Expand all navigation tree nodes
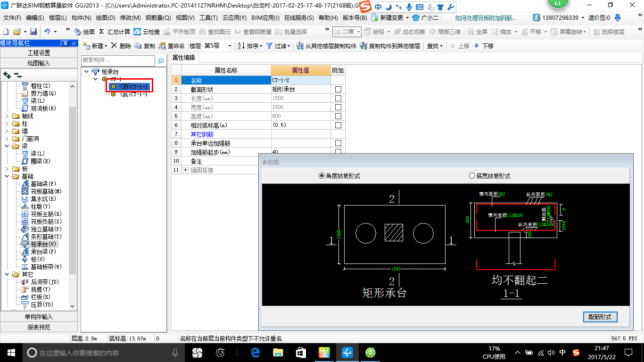This screenshot has width=644, height=362. [x=7, y=74]
